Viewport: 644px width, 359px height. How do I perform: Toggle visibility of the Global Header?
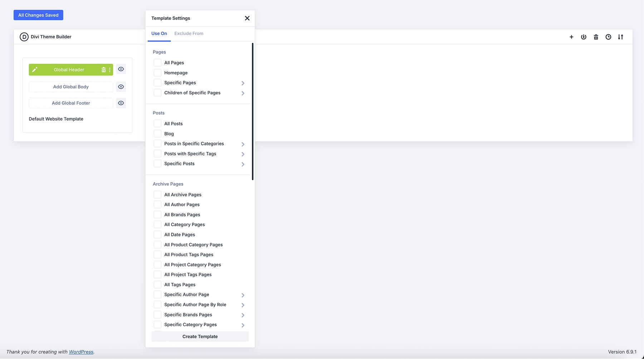point(121,69)
